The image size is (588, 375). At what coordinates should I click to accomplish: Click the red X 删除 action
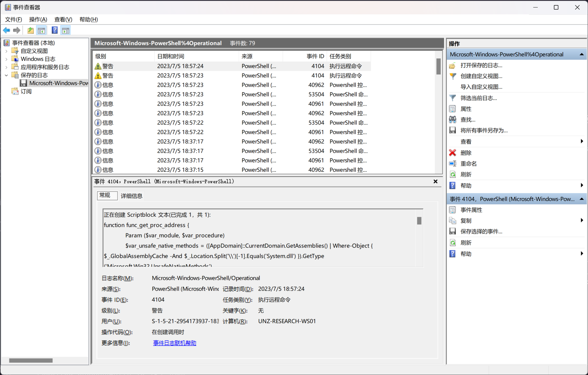pos(466,153)
